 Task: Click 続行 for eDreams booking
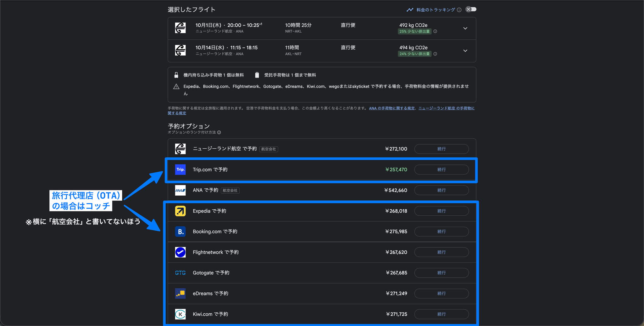coord(441,293)
